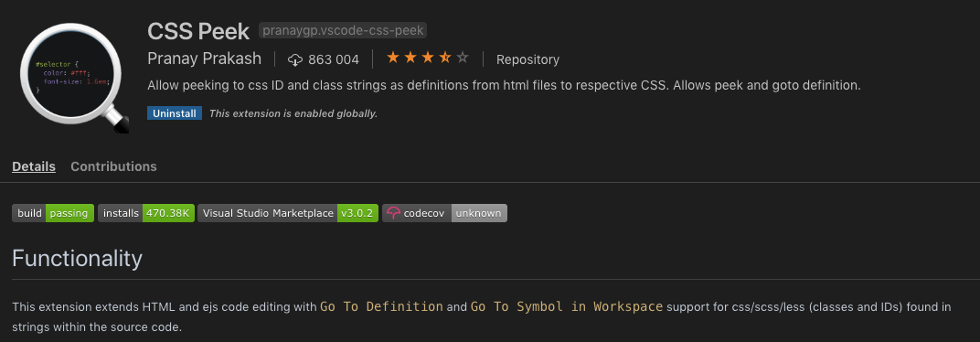Open the Visual Studio Marketplace v3.0.2 badge
This screenshot has height=342, width=980.
[x=288, y=213]
